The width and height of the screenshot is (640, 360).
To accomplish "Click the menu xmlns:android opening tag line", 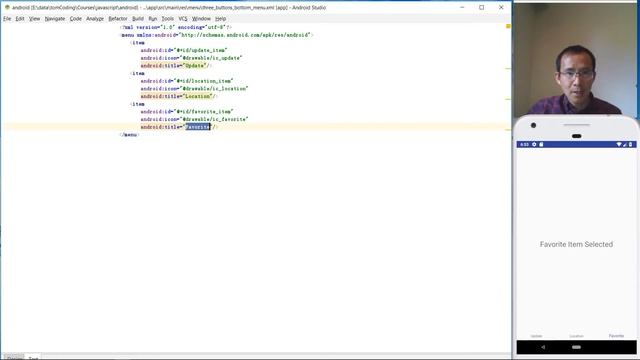I will click(217, 35).
